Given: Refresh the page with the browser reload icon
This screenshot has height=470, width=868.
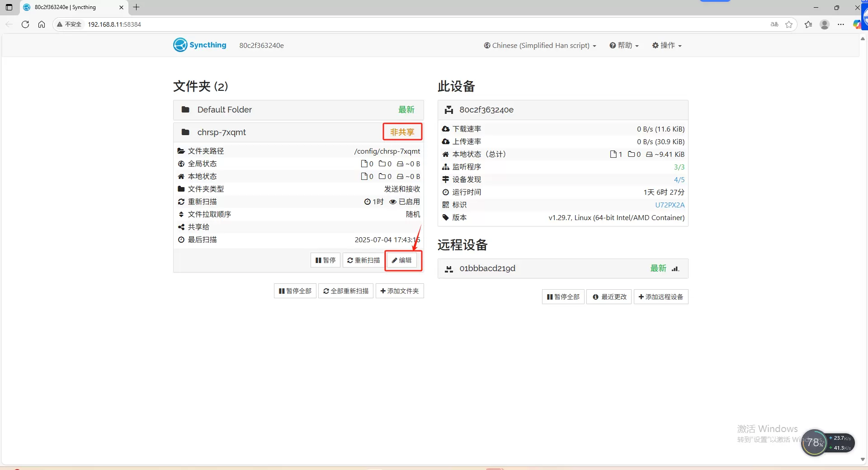Looking at the screenshot, I should pyautogui.click(x=25, y=24).
